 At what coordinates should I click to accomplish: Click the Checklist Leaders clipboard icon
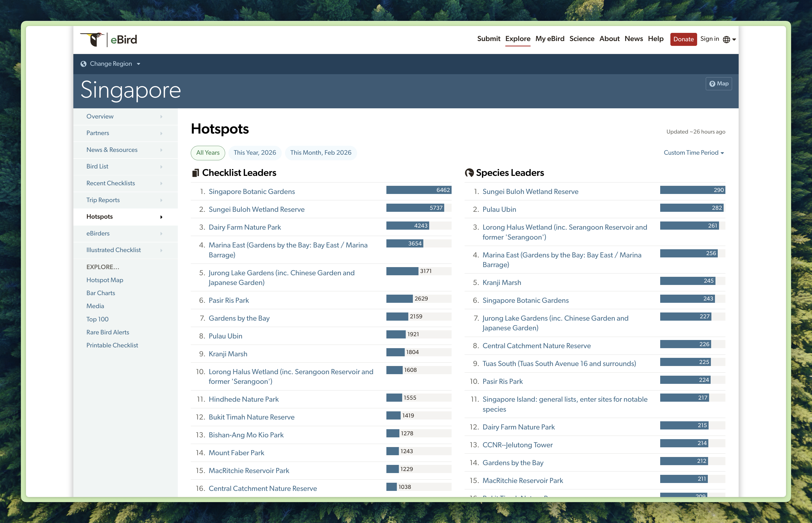click(x=195, y=173)
